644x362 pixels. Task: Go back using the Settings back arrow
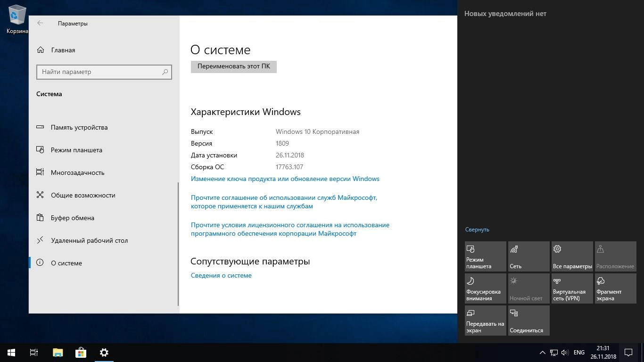tap(40, 23)
